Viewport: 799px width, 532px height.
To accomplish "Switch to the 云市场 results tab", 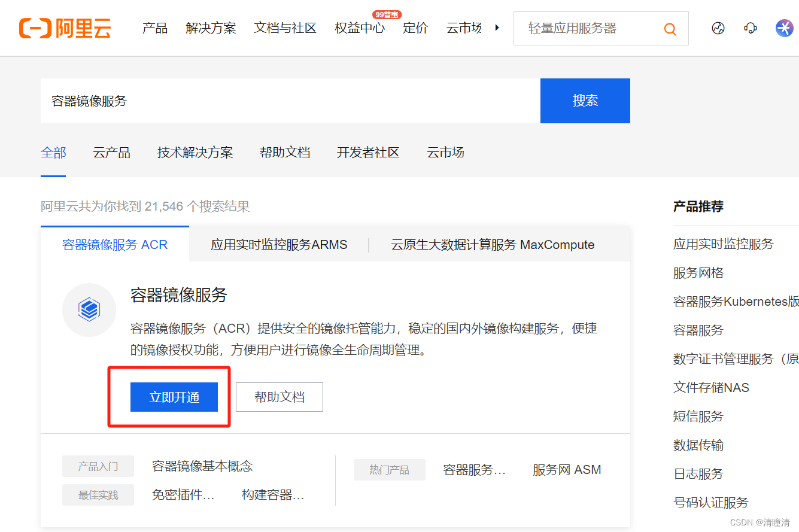I will click(x=445, y=153).
